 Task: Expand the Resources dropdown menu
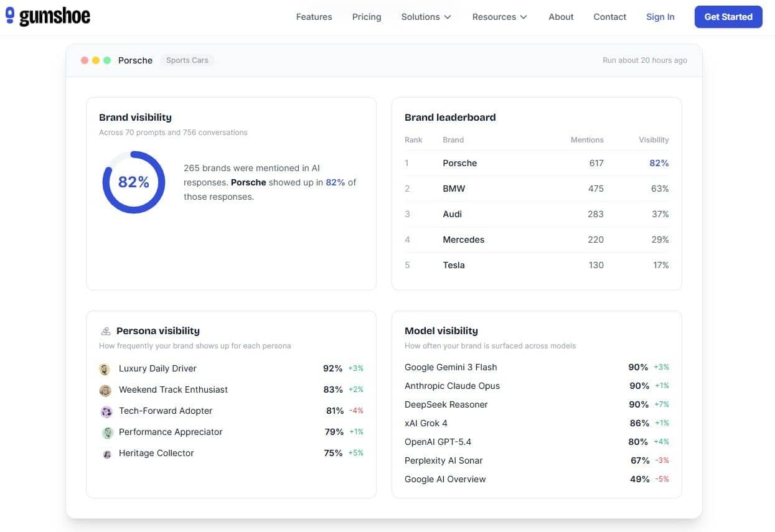coord(500,17)
